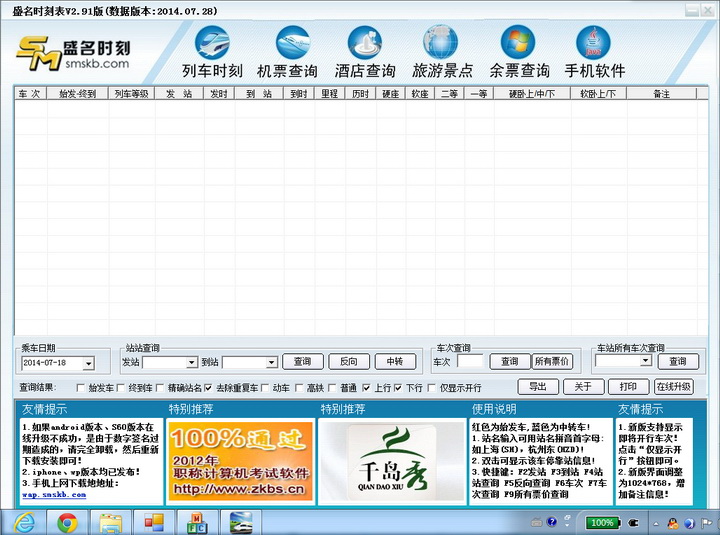Expand the 发站 departure station dropdown
Image resolution: width=720 pixels, height=535 pixels.
coord(192,363)
